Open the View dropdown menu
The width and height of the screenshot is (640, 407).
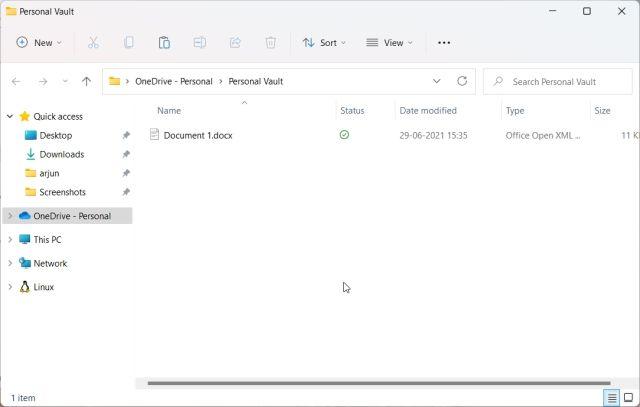click(389, 42)
